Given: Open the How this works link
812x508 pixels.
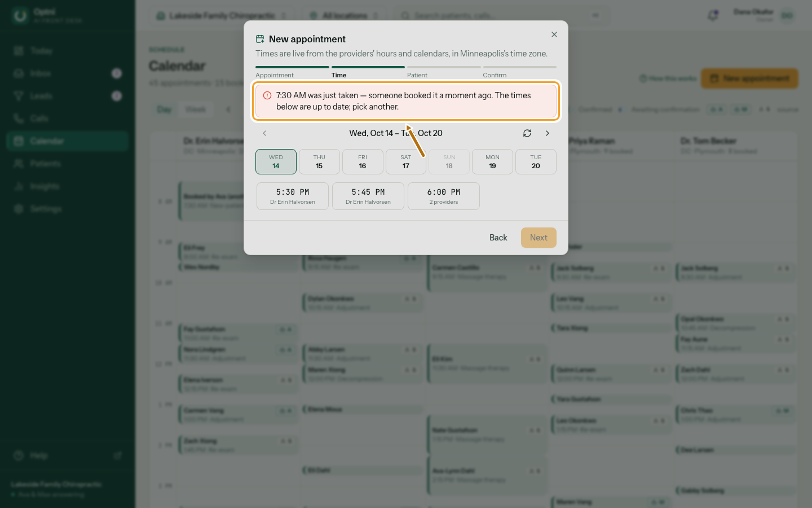Looking at the screenshot, I should tap(668, 78).
